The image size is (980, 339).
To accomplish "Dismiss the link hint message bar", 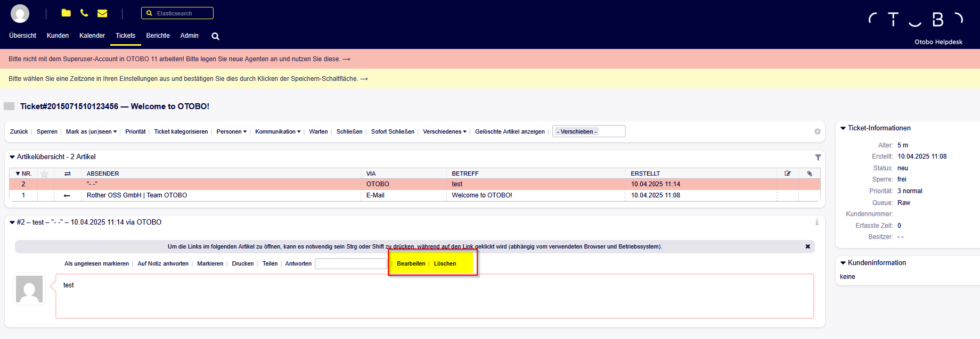I will tap(807, 246).
